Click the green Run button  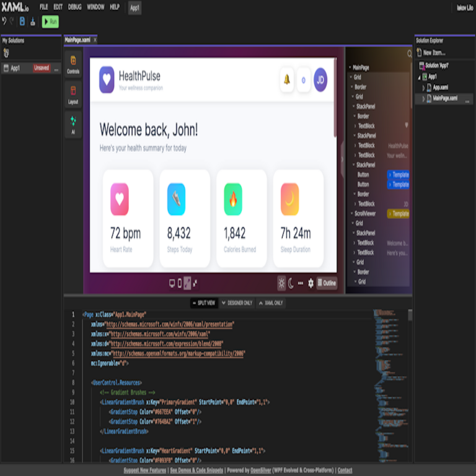[50, 21]
